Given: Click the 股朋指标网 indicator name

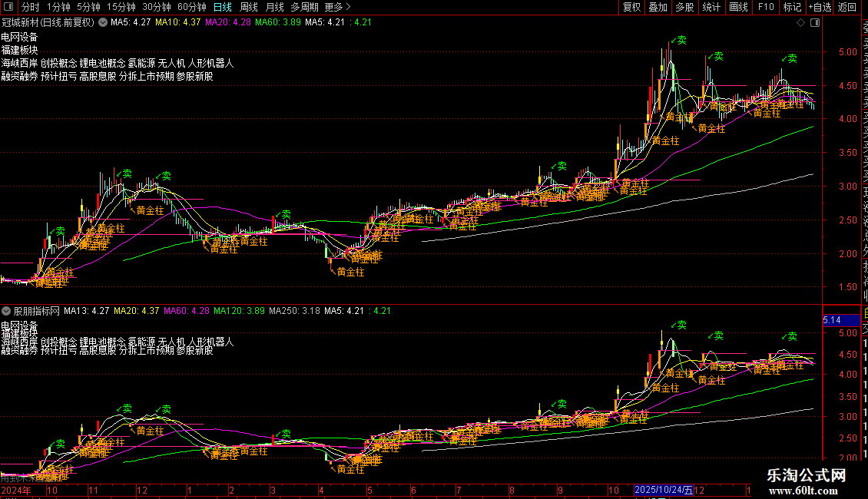Looking at the screenshot, I should pyautogui.click(x=37, y=311).
